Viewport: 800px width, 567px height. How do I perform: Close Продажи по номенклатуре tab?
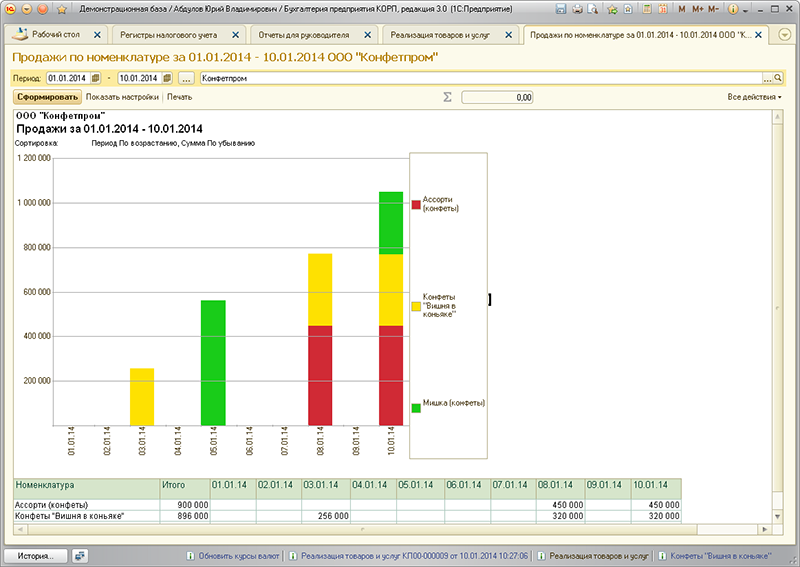(x=759, y=35)
